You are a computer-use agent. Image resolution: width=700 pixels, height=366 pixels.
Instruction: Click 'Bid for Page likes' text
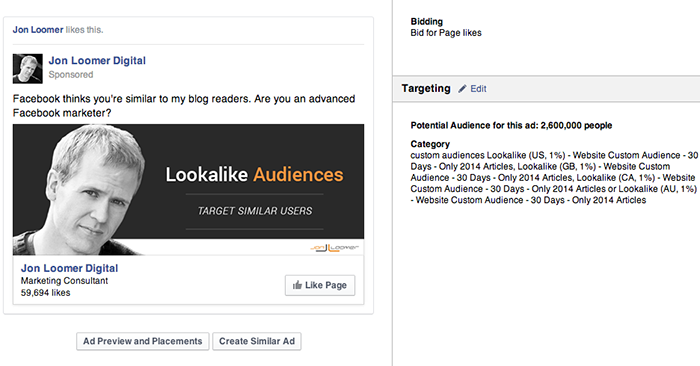(446, 33)
